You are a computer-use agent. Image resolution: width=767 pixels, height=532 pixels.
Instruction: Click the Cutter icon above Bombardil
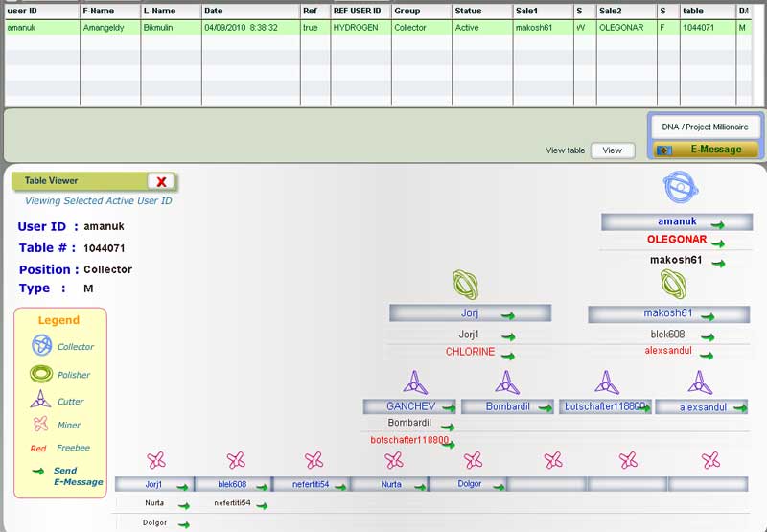[x=507, y=382]
